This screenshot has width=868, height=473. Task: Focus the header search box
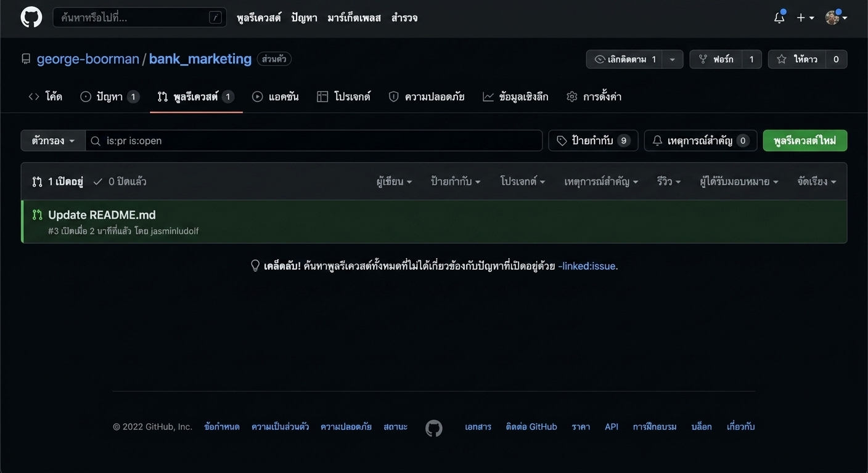coord(140,17)
